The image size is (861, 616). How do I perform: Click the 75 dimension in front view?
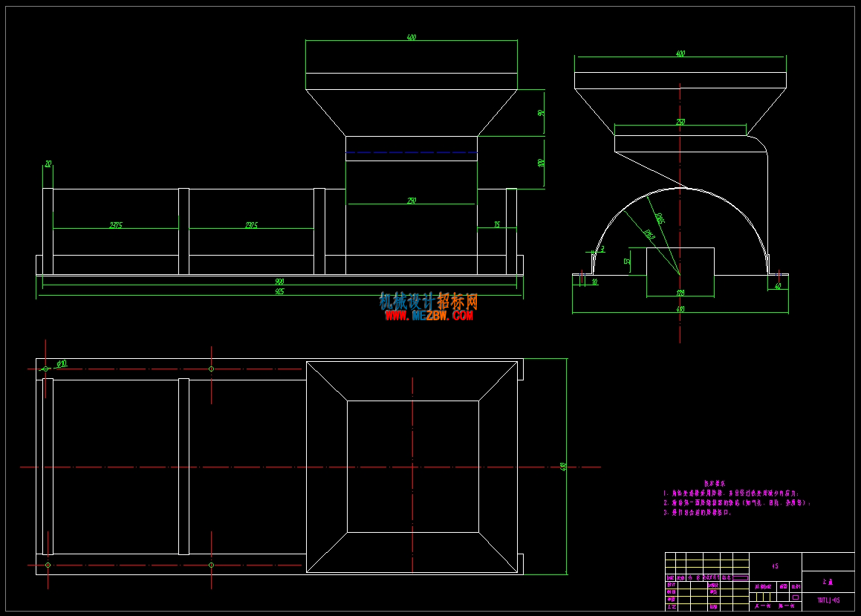click(497, 224)
